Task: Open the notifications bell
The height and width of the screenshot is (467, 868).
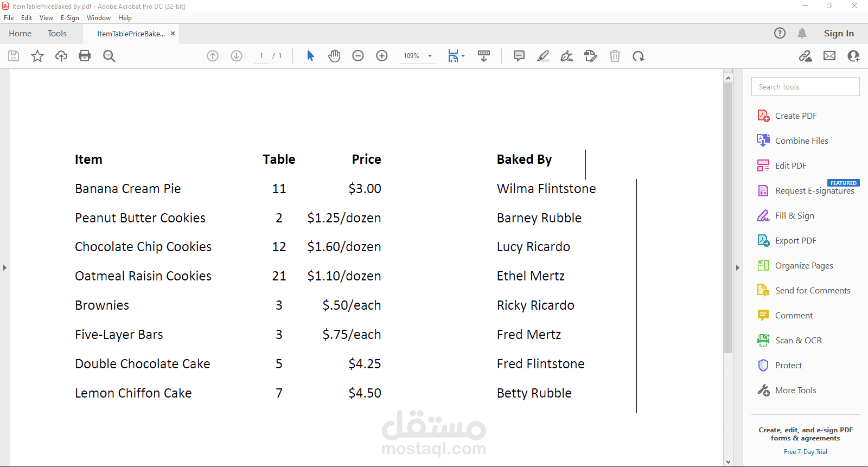Action: [x=802, y=33]
